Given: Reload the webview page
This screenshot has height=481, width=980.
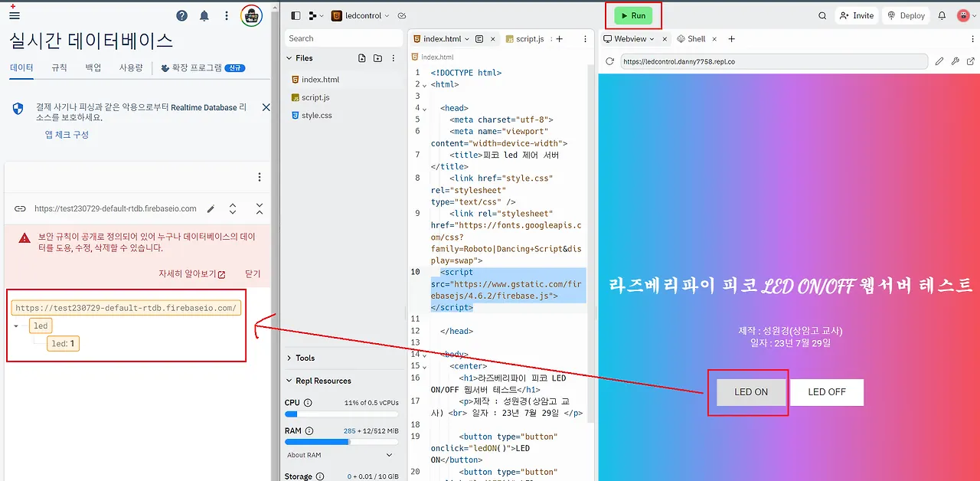Looking at the screenshot, I should click(610, 61).
